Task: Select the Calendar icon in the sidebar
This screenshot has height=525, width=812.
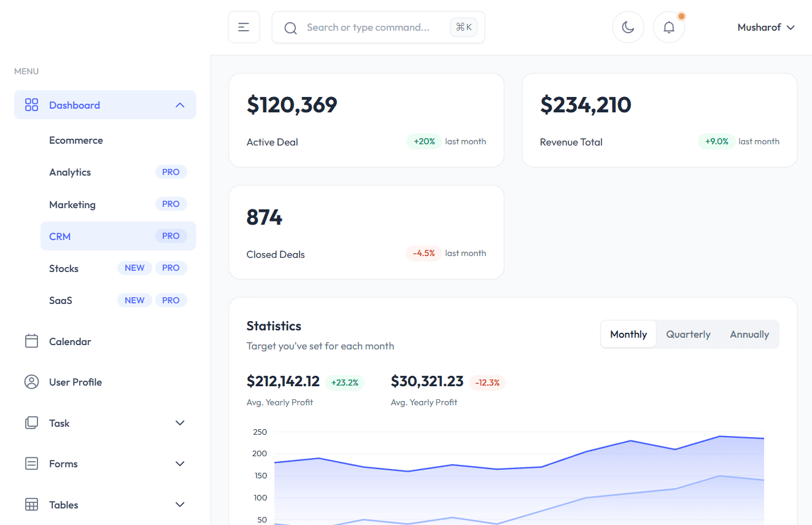Action: [31, 341]
